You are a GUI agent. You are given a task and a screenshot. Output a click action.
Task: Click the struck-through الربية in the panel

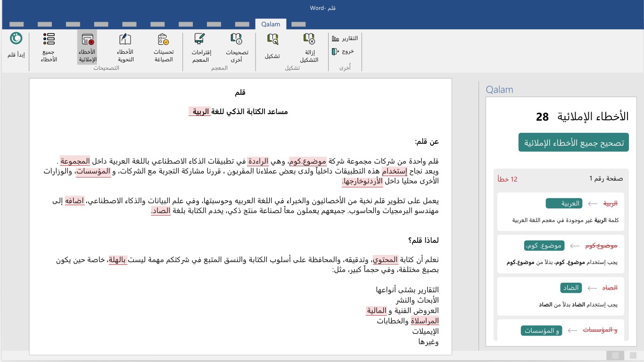pyautogui.click(x=610, y=204)
